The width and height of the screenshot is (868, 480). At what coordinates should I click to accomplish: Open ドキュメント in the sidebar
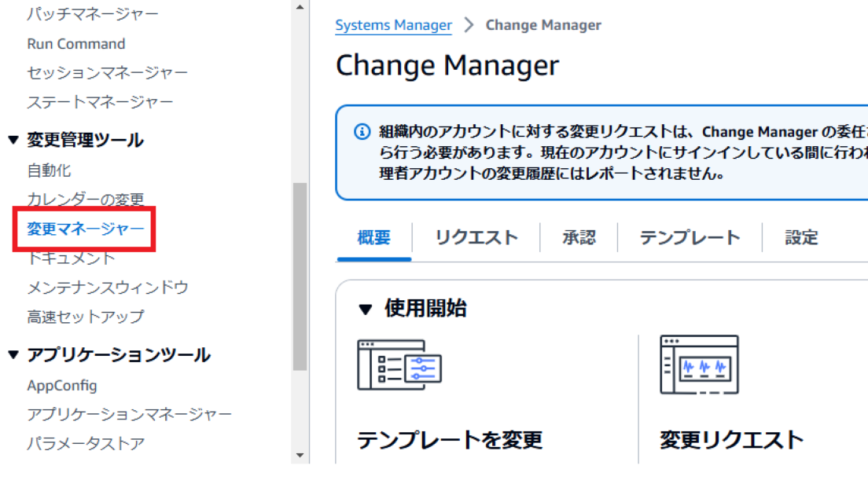71,258
